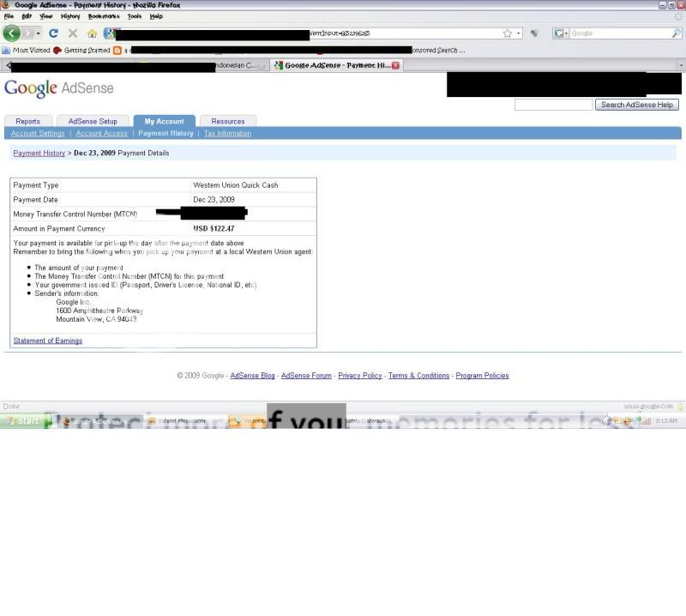
Task: Reload the current page
Action: pyautogui.click(x=53, y=33)
